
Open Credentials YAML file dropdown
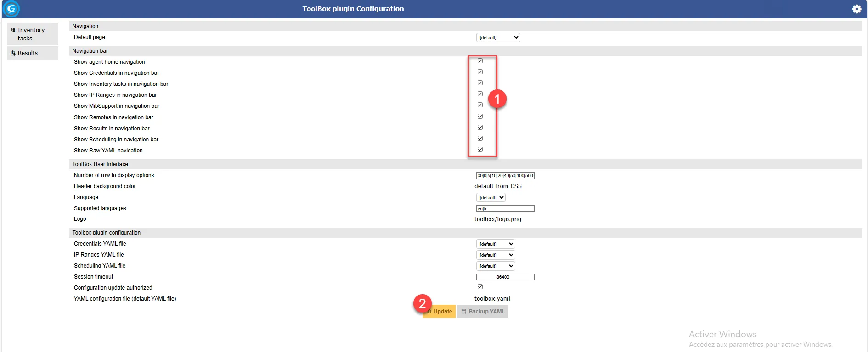[495, 244]
